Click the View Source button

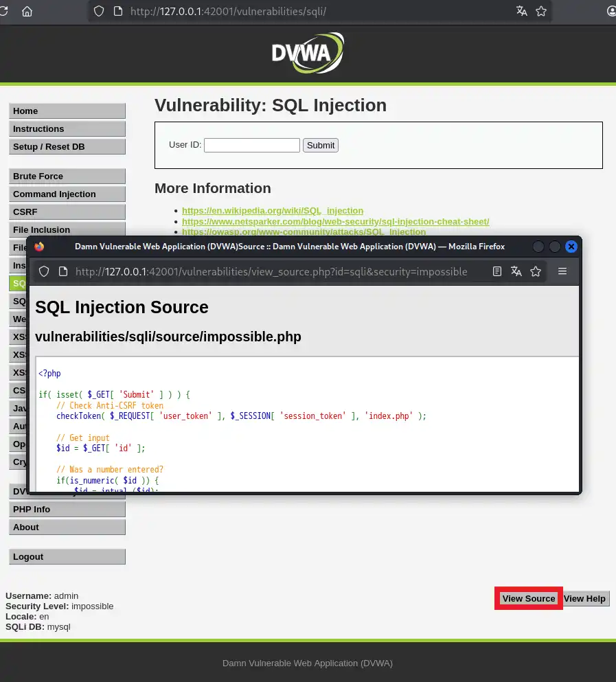coord(528,599)
